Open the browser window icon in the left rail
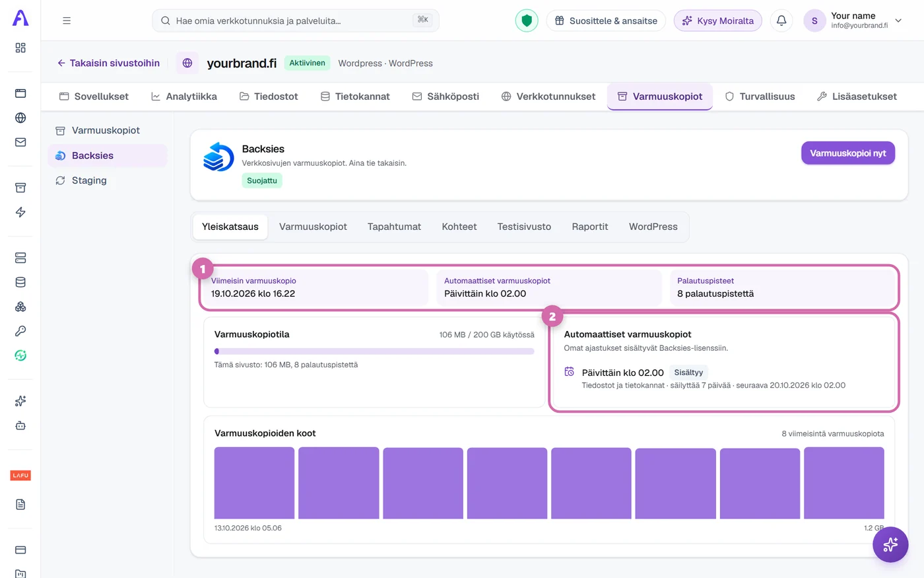The image size is (924, 578). 20,93
